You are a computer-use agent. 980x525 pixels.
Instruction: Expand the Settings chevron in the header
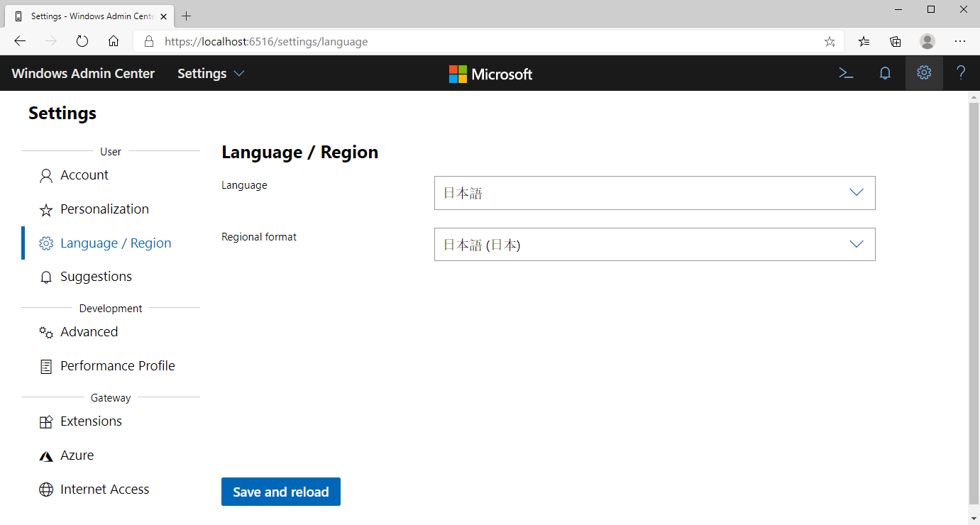click(x=239, y=72)
